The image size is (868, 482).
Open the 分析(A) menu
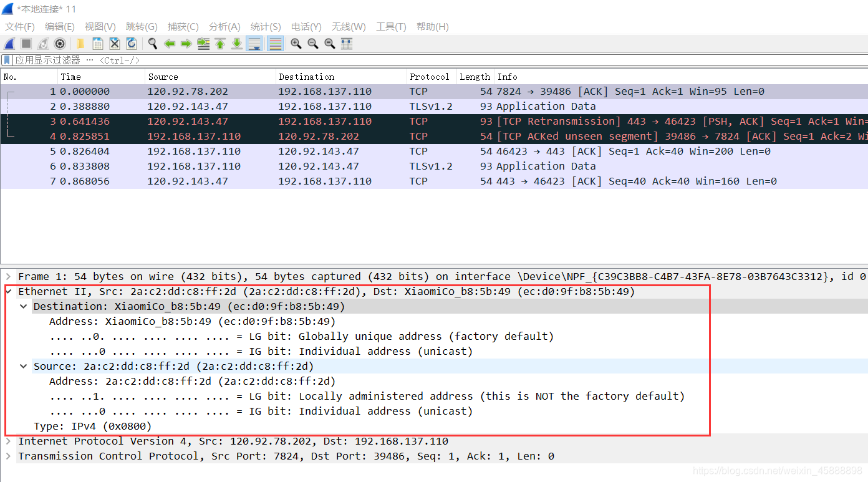point(224,27)
